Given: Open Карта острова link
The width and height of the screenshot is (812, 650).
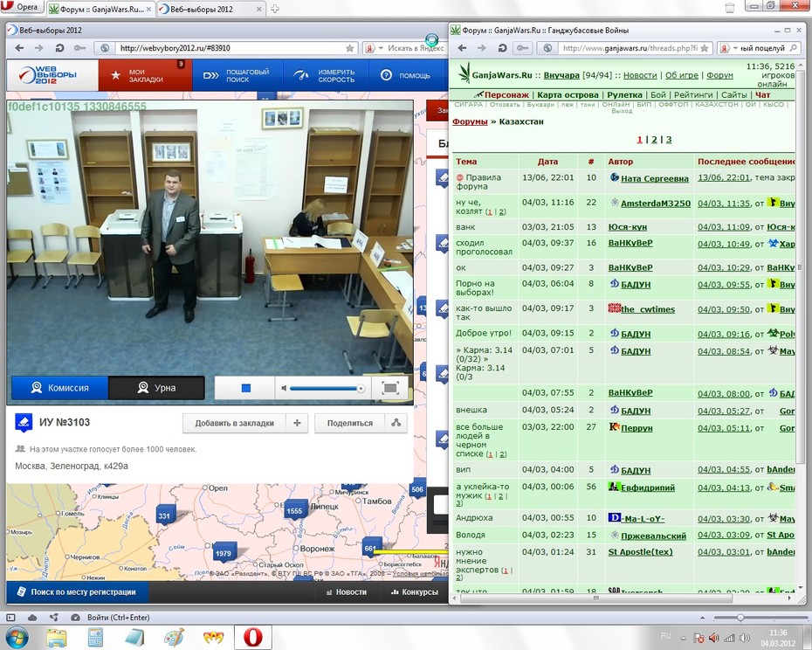Looking at the screenshot, I should pyautogui.click(x=568, y=95).
